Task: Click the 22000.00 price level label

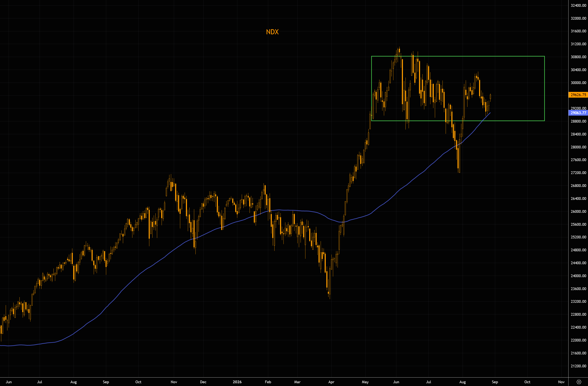Action: point(578,340)
